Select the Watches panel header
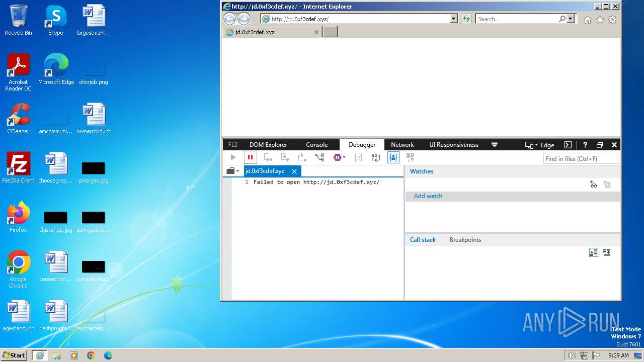The image size is (644, 362). [422, 171]
